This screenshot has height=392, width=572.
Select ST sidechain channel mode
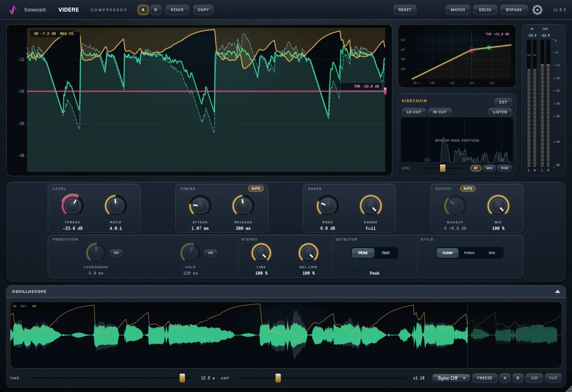click(476, 168)
